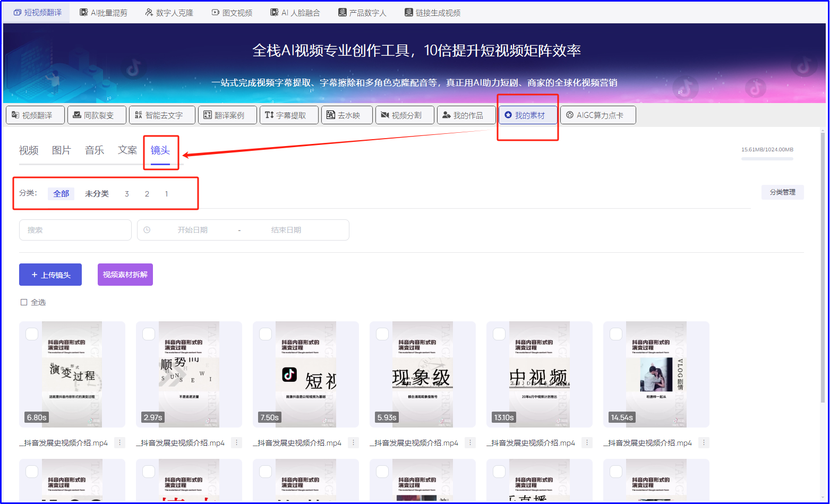
Task: Launch the 智能去文字 tool
Action: coord(162,115)
